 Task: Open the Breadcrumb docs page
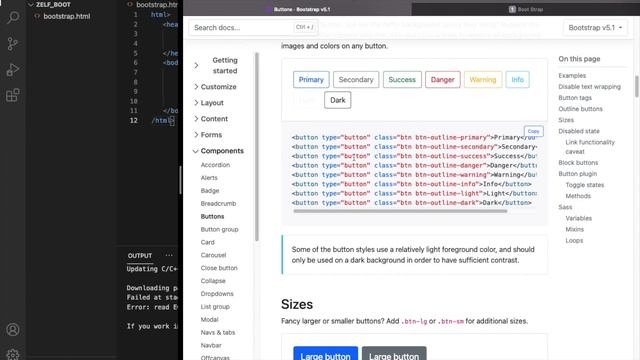218,204
